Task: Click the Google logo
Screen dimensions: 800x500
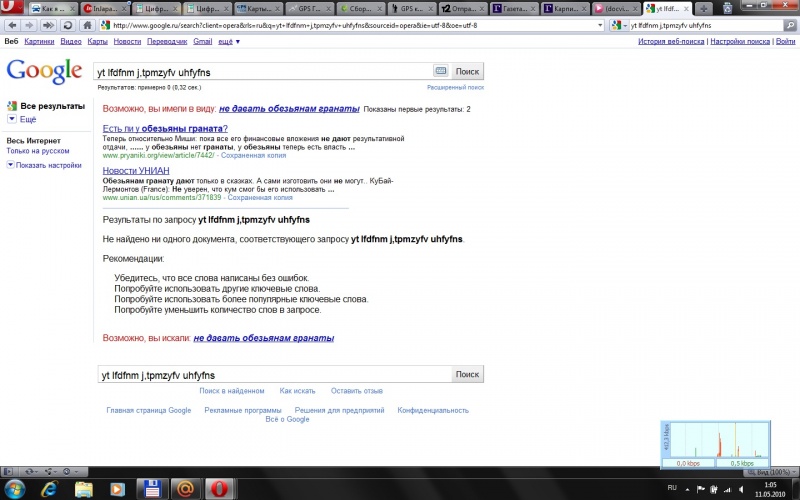Action: (44, 71)
